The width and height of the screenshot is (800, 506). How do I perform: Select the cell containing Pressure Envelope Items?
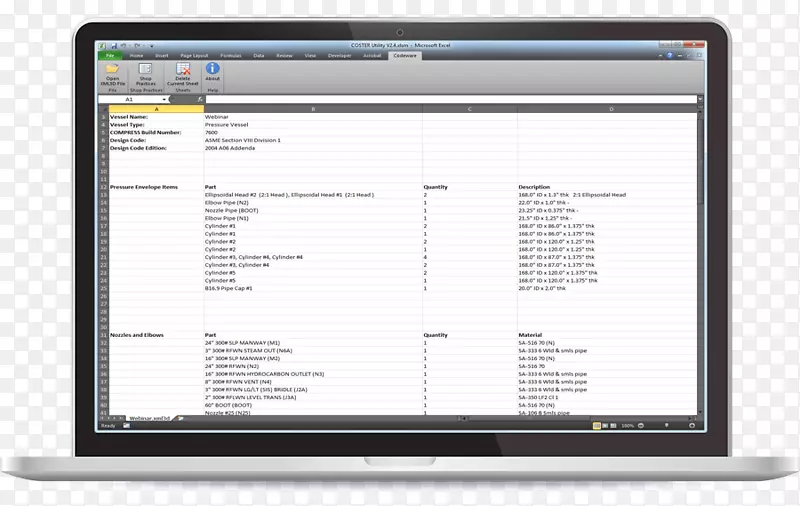pyautogui.click(x=143, y=187)
